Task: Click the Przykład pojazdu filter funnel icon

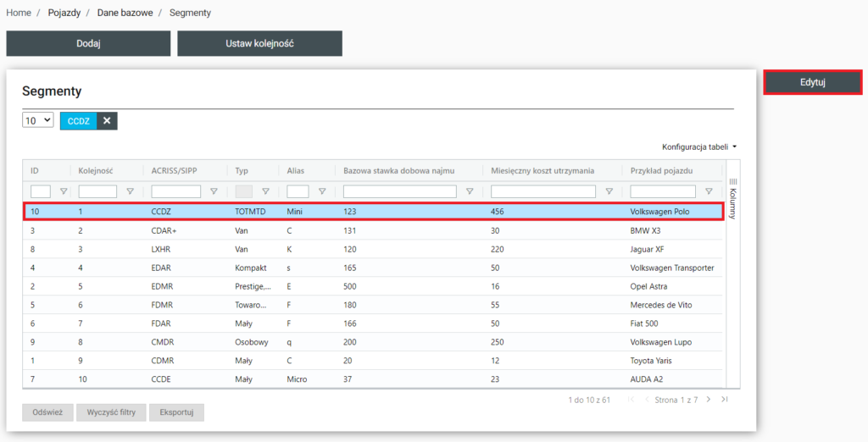Action: click(x=709, y=191)
